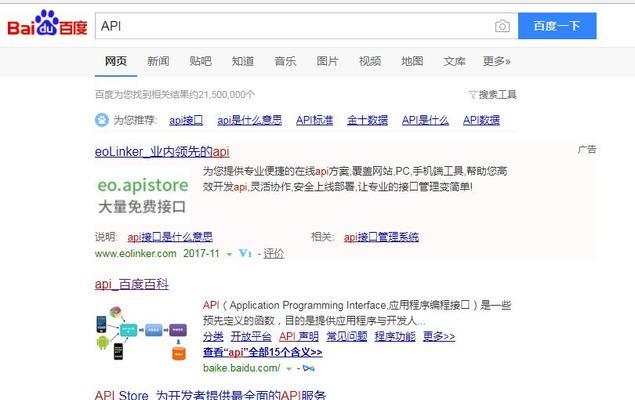Click the V1 verification badge for eolinker
Screen dimensions: 635x400
245,253
